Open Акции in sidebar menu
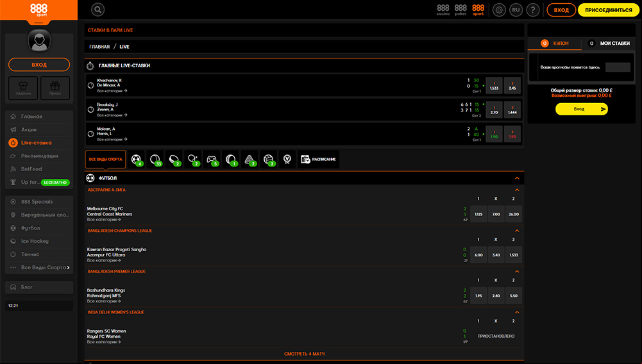 point(39,129)
